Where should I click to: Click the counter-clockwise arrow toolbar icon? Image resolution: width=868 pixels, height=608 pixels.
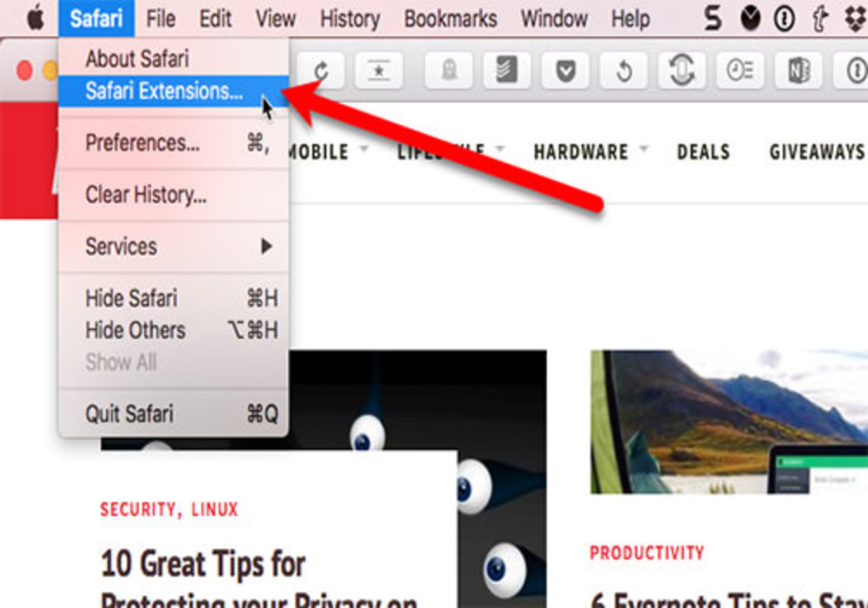(x=623, y=70)
